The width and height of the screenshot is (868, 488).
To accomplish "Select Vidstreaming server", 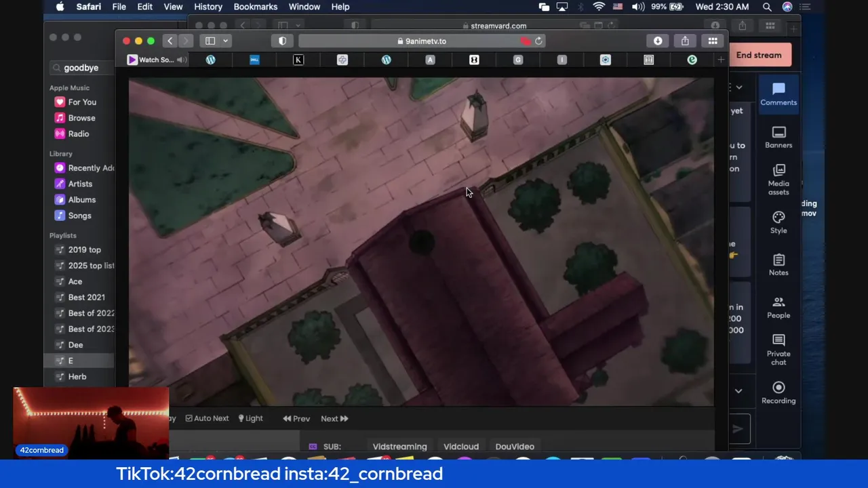I will click(399, 447).
